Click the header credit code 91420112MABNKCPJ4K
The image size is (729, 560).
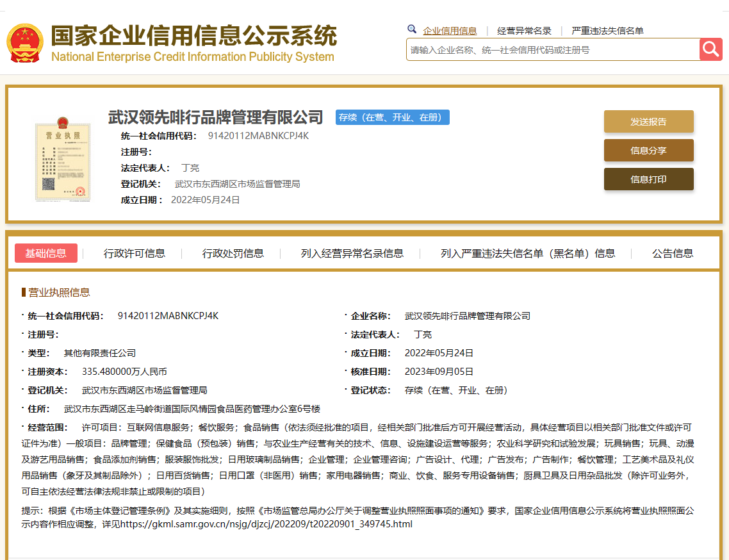(x=258, y=136)
